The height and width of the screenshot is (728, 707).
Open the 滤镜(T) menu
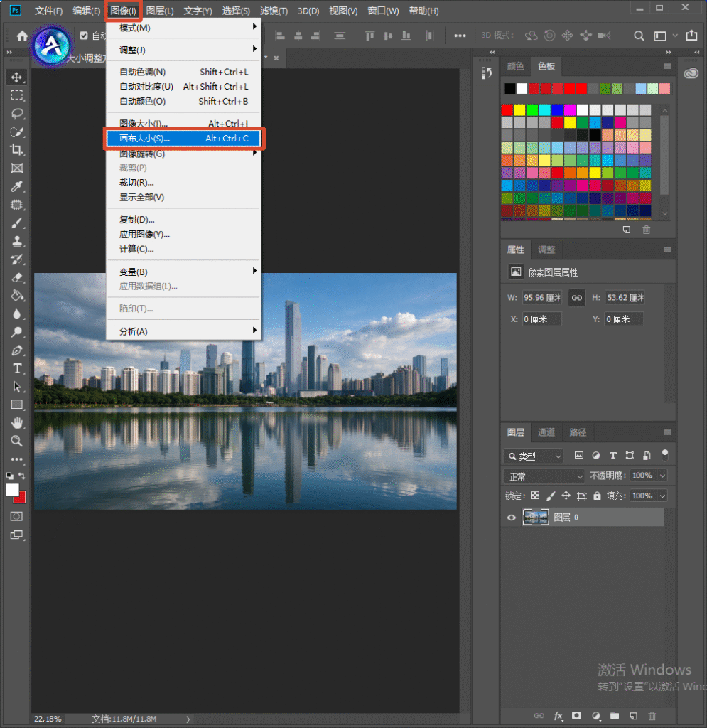[x=274, y=11]
